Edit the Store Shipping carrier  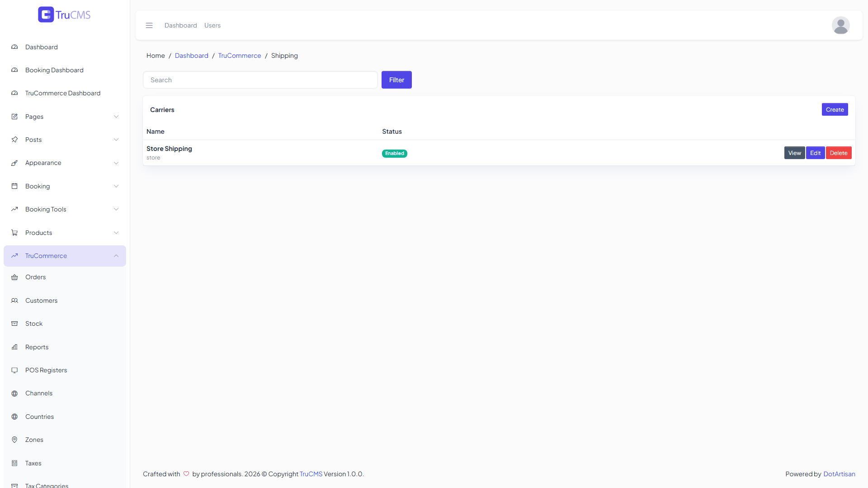pyautogui.click(x=815, y=153)
